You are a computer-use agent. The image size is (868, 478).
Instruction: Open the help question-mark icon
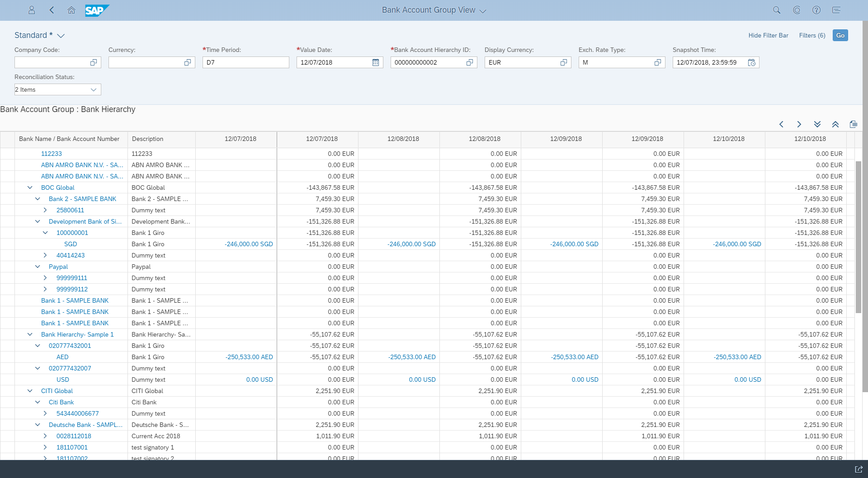(x=816, y=10)
